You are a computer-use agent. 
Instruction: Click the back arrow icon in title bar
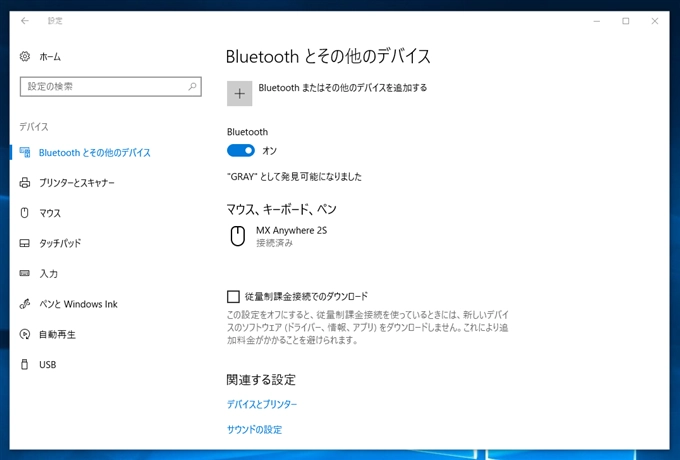25,21
